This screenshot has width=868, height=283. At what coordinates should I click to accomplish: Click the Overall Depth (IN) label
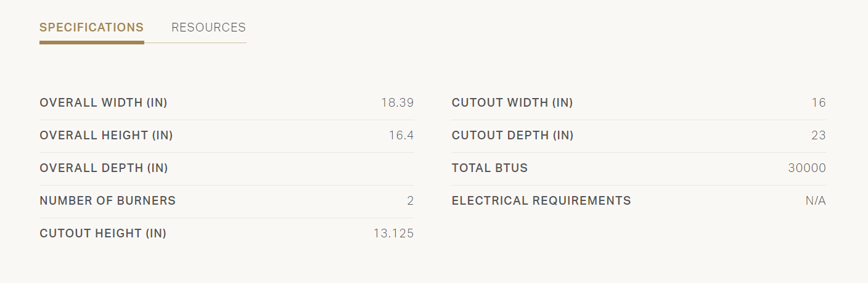[x=104, y=168]
